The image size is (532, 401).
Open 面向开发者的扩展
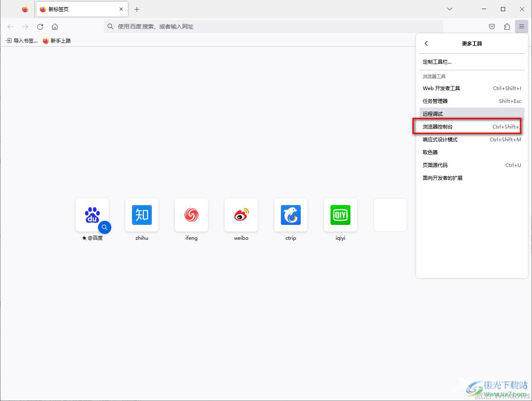[472, 178]
